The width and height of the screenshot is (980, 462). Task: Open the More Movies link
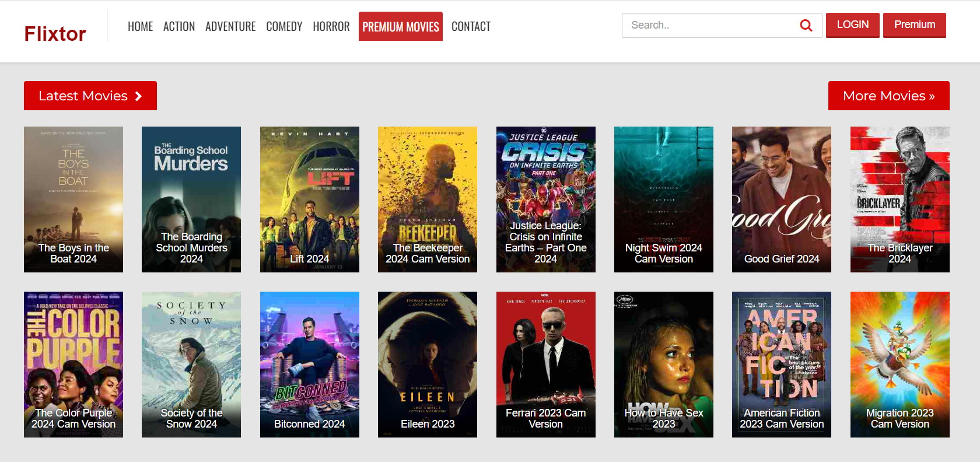[x=888, y=96]
